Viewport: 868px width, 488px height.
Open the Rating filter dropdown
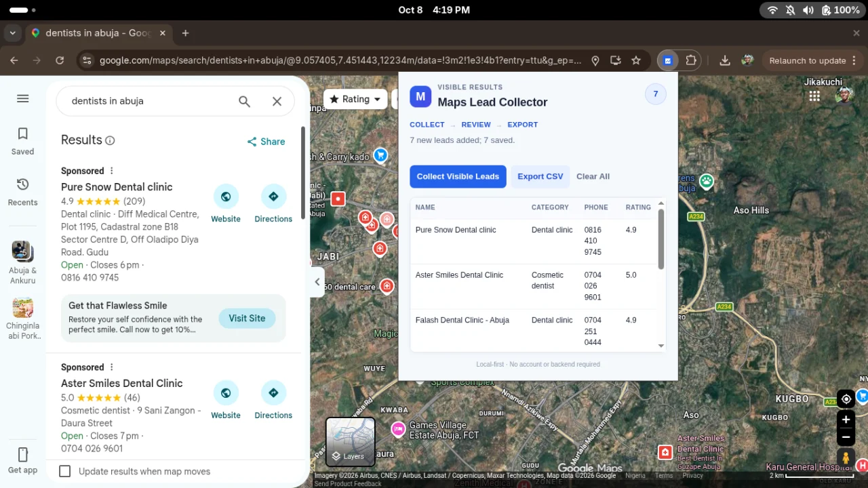point(355,99)
